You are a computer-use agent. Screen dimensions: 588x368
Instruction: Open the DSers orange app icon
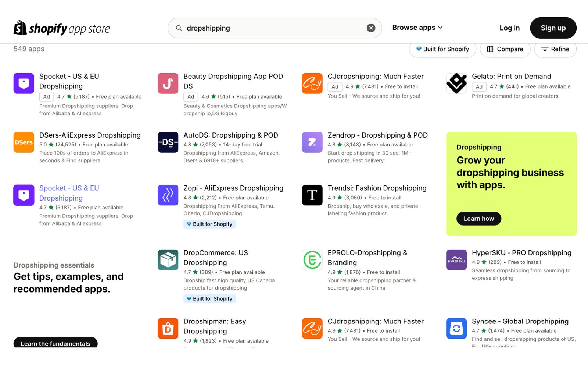coord(24,142)
